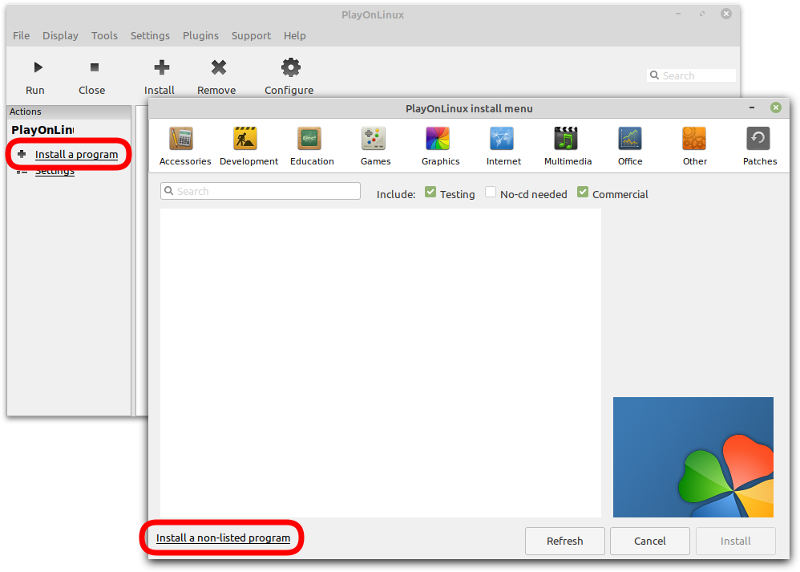The height and width of the screenshot is (572, 800).
Task: Select the Office category icon
Action: (x=630, y=138)
